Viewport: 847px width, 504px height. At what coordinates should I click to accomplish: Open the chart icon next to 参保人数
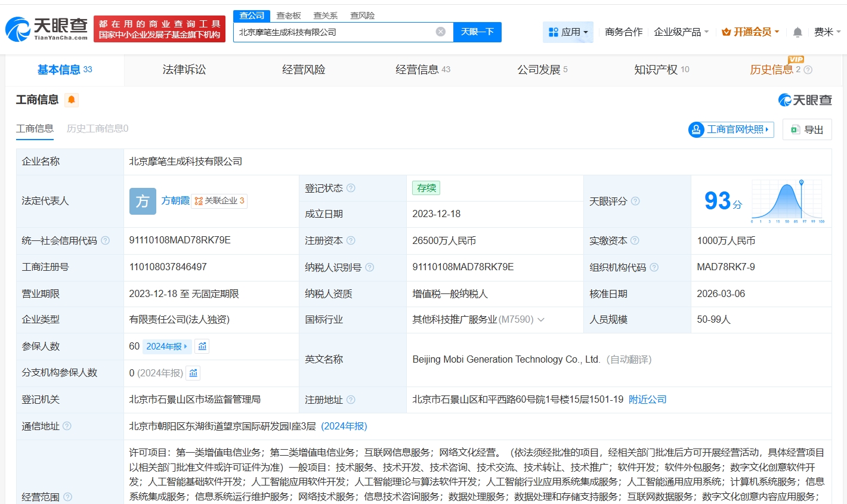click(202, 347)
